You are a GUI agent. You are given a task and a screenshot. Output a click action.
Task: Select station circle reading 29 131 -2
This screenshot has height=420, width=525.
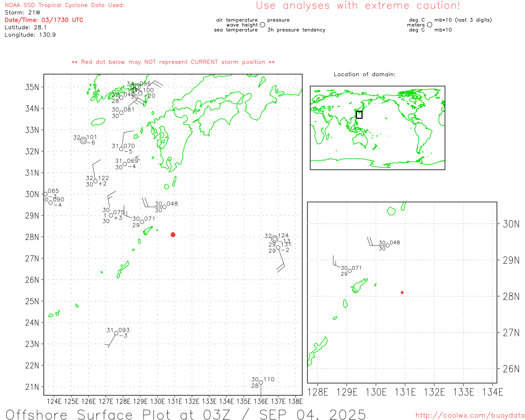coord(278,247)
